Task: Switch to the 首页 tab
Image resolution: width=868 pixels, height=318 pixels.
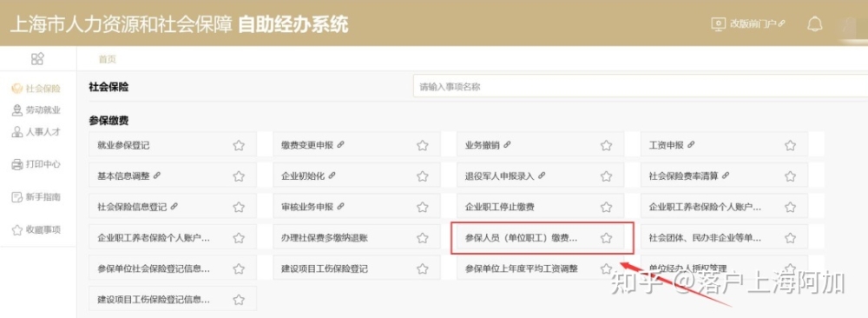Action: pos(108,59)
